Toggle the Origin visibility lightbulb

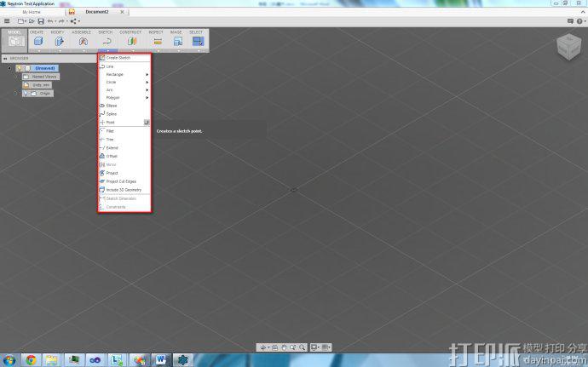coord(26,94)
